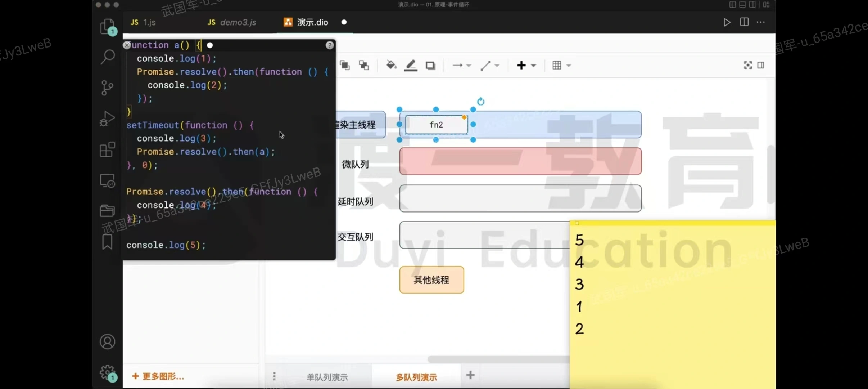
Task: Add a new diagram page
Action: [470, 375]
